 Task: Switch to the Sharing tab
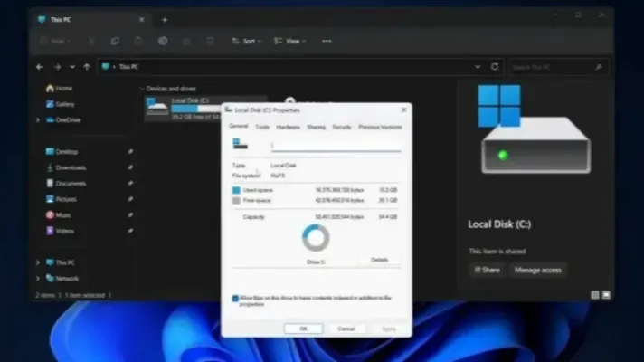coord(316,127)
